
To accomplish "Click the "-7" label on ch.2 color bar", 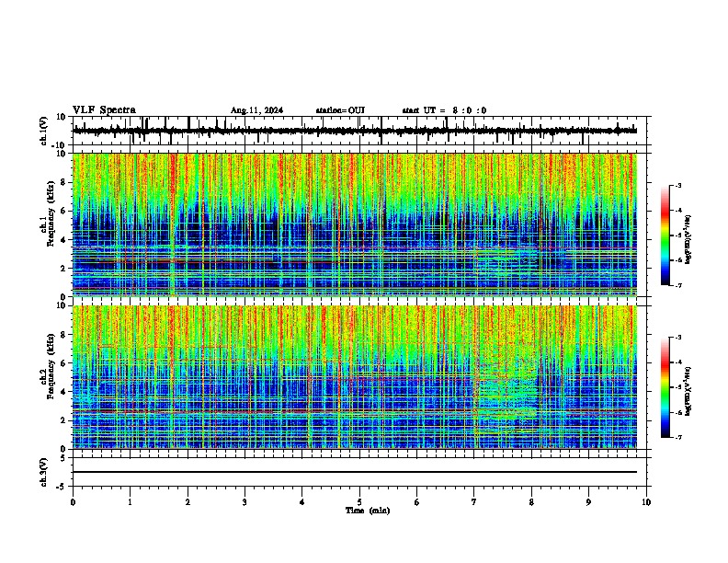I will pyautogui.click(x=677, y=437).
